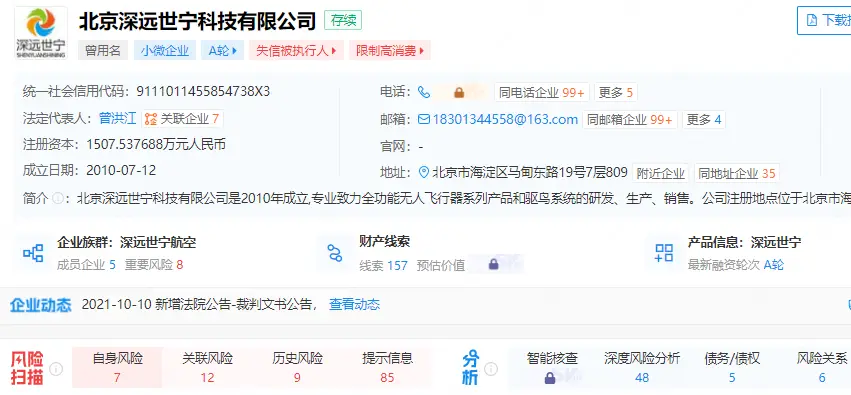This screenshot has width=851, height=395.
Task: Select the 提示信息 85 tab
Action: [388, 367]
